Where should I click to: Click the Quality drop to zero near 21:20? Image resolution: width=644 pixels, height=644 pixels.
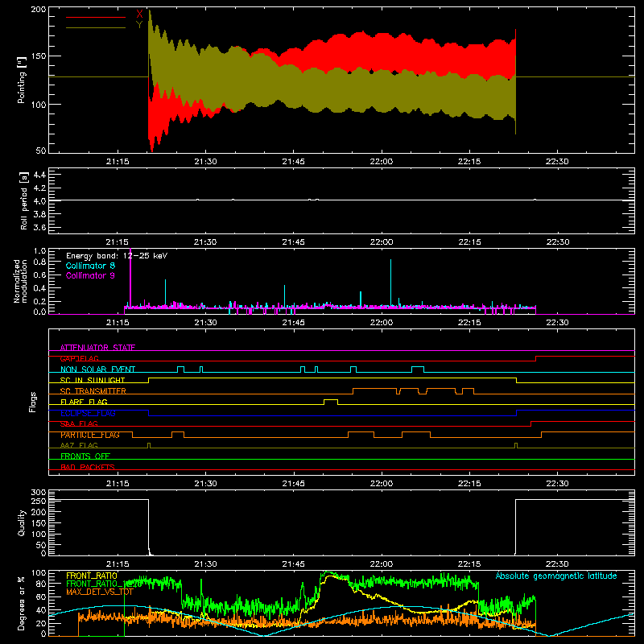(x=149, y=527)
